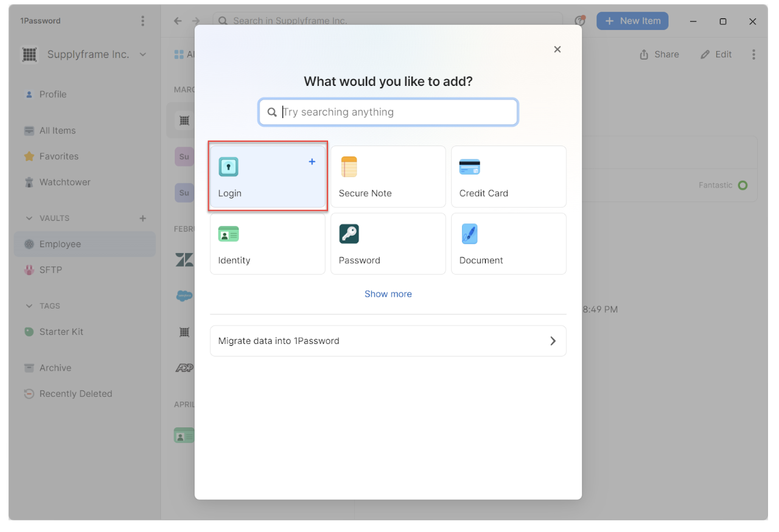Open Favorites in sidebar
The image size is (779, 532).
click(x=58, y=156)
